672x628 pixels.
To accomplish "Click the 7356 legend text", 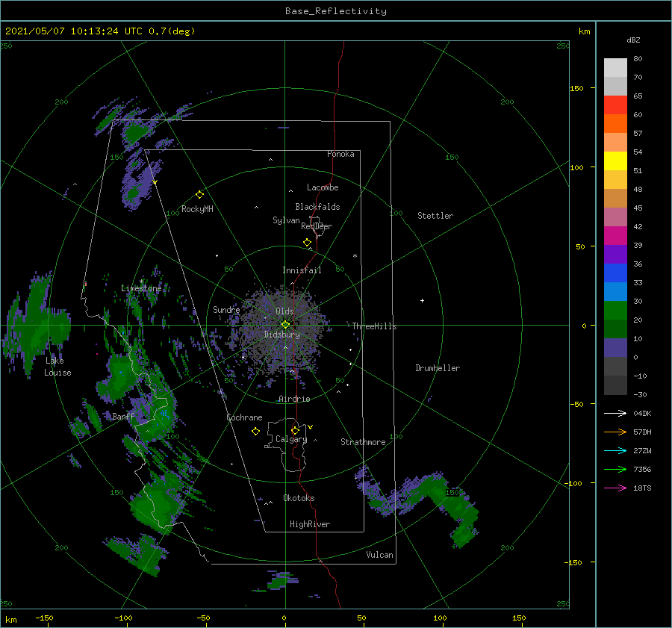I will pyautogui.click(x=642, y=470).
